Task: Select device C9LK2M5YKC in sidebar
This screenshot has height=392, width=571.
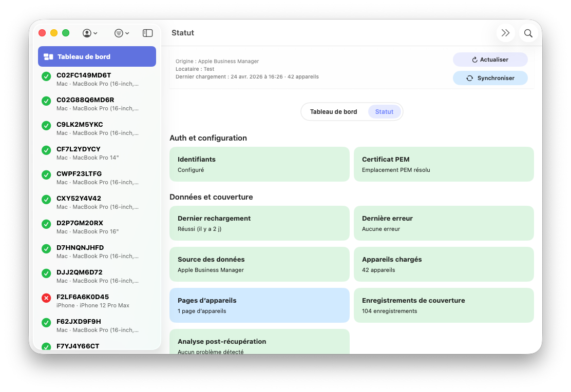Action: pos(97,128)
